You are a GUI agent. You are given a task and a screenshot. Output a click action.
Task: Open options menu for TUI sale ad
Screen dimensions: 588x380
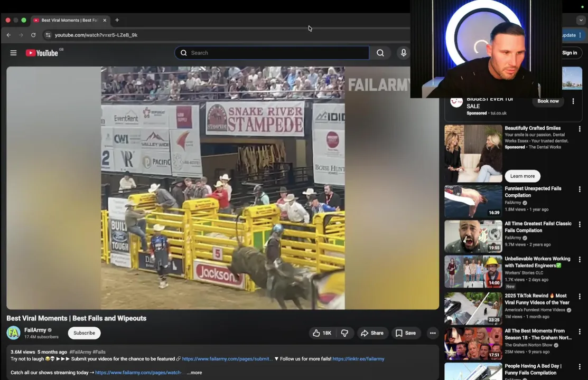coord(573,101)
